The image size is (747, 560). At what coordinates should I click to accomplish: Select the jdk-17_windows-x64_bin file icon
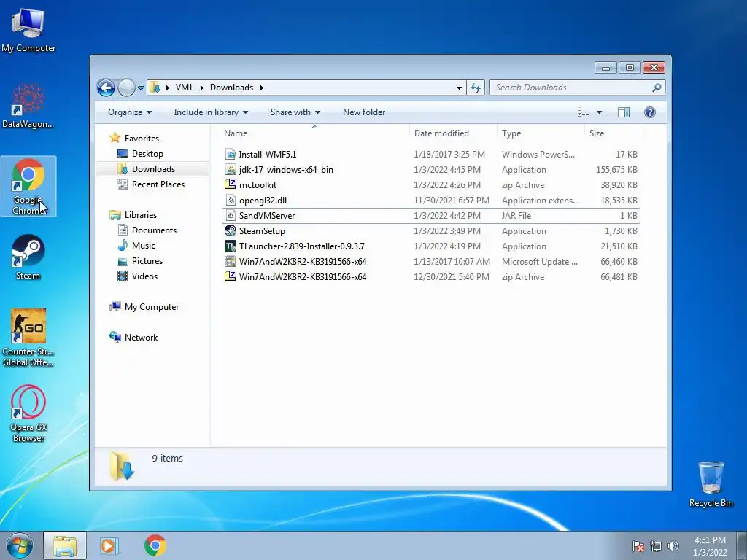pos(231,169)
